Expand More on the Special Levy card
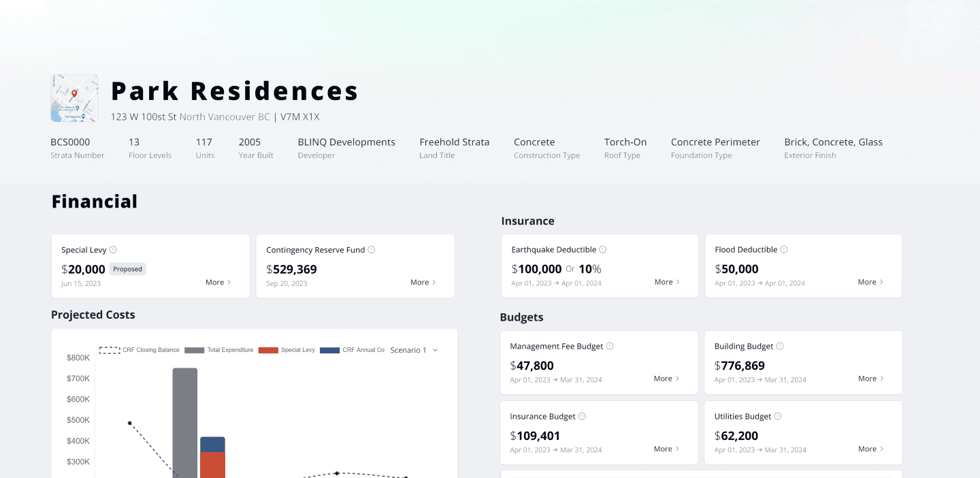 tap(218, 283)
